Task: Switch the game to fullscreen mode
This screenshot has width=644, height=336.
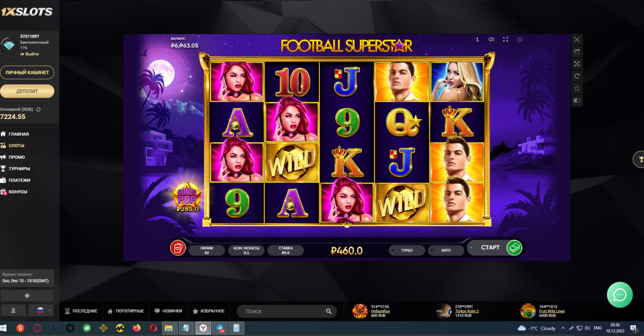Action: pyautogui.click(x=505, y=39)
